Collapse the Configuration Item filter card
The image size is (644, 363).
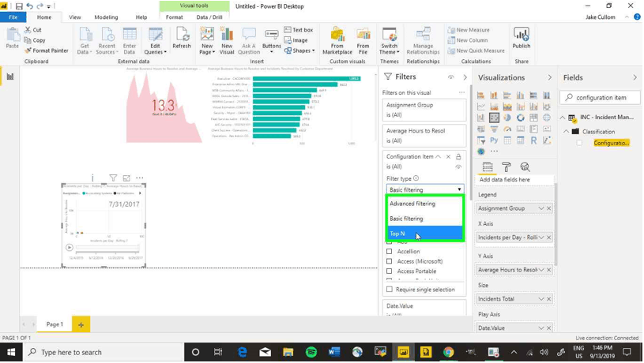click(x=439, y=157)
